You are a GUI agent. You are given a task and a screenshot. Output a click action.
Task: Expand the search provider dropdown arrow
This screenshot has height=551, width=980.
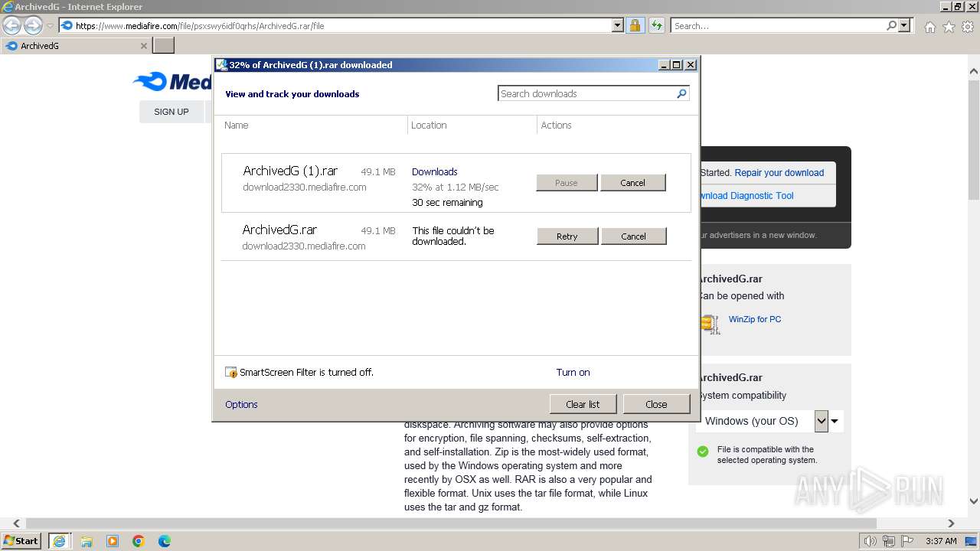coord(904,25)
